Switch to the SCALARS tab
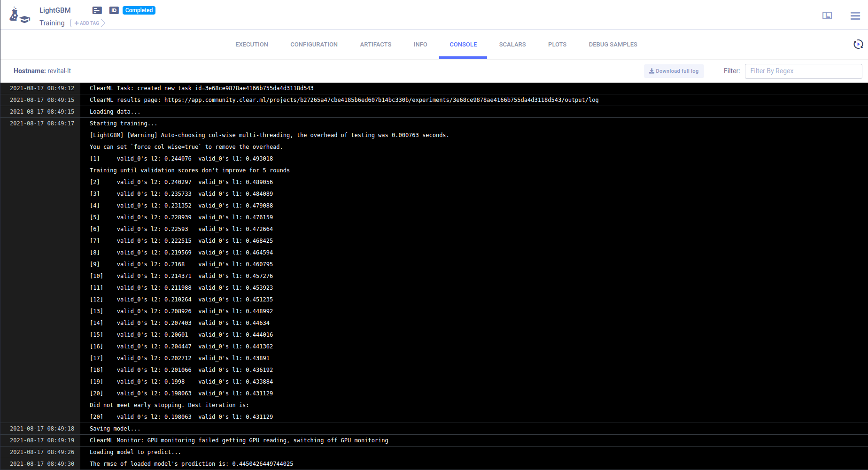Image resolution: width=868 pixels, height=470 pixels. (512, 44)
